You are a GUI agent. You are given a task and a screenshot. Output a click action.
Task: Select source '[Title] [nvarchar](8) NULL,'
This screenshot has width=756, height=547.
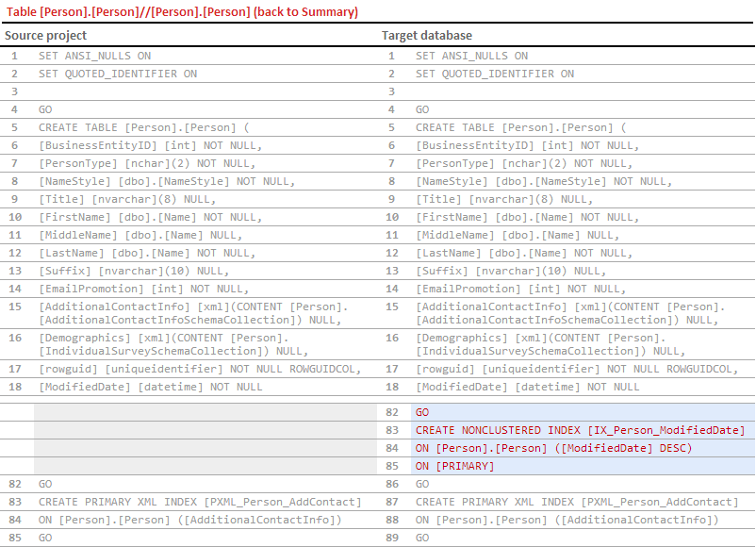(x=127, y=199)
